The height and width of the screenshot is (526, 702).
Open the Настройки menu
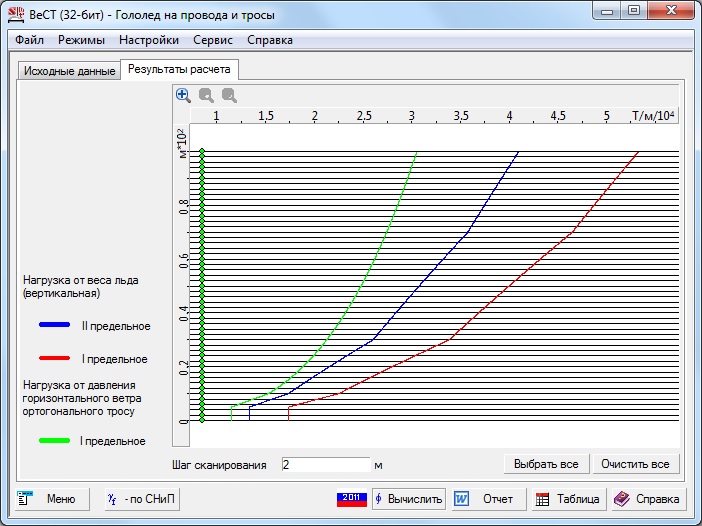148,40
